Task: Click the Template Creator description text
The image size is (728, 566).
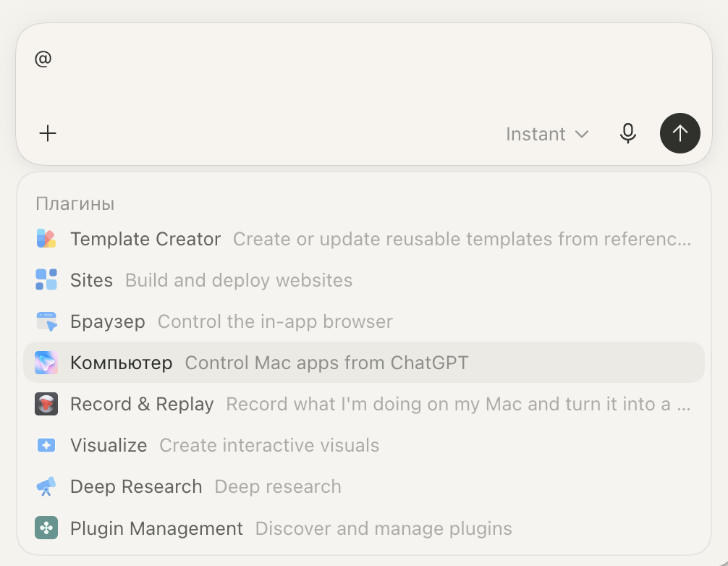Action: [462, 239]
